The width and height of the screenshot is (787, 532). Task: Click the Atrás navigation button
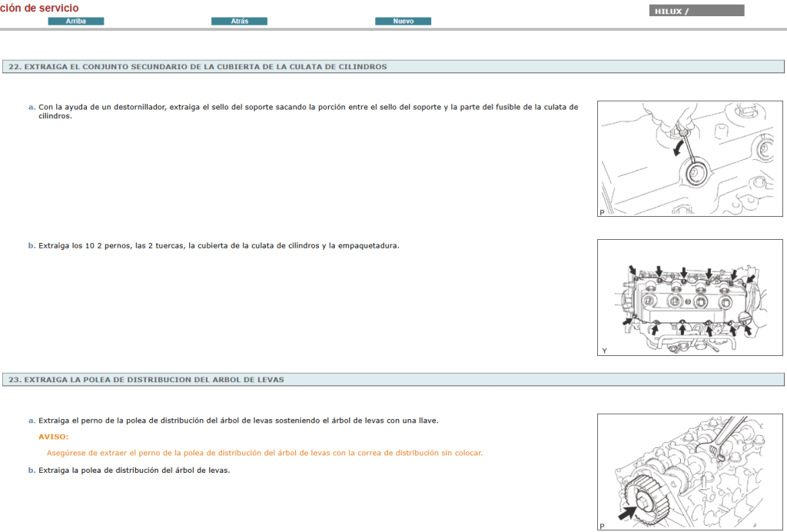(x=239, y=21)
